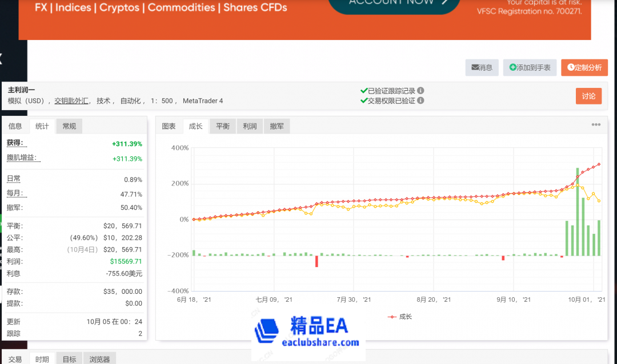Open the chart options "..." menu
Screen dimensions: 617x364
click(596, 124)
